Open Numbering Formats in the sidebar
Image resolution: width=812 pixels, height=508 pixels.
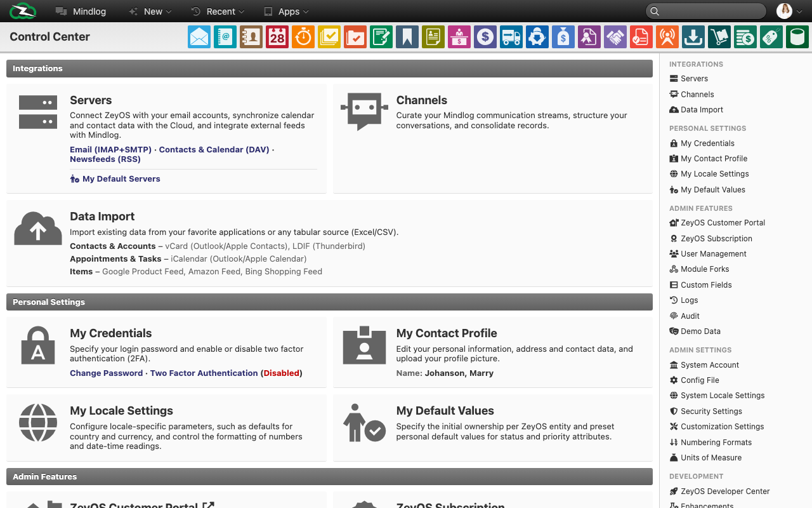710,443
